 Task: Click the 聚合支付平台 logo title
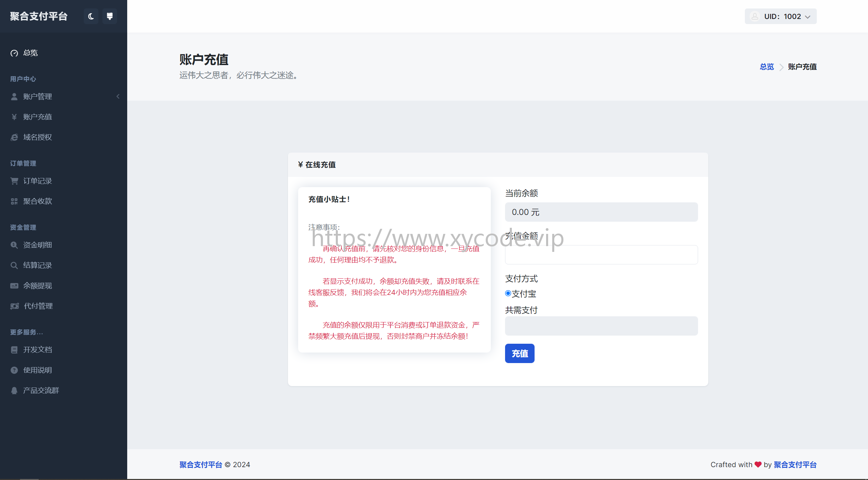39,16
